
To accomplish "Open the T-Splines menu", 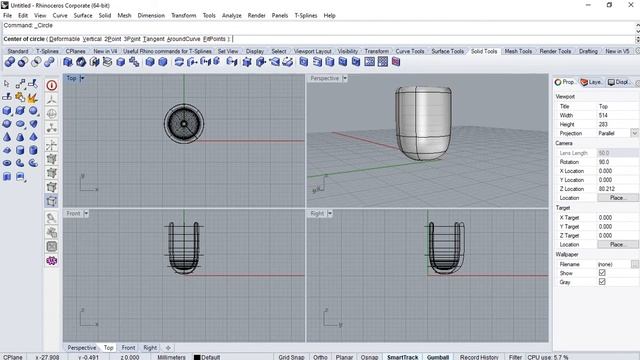I will pos(306,16).
